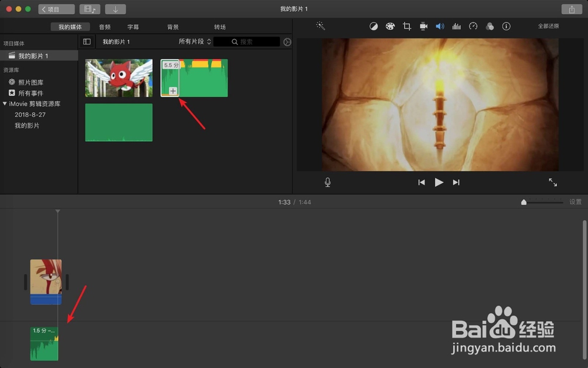Toggle the media library browser button
Viewport: 588px width, 368px height.
[x=89, y=9]
